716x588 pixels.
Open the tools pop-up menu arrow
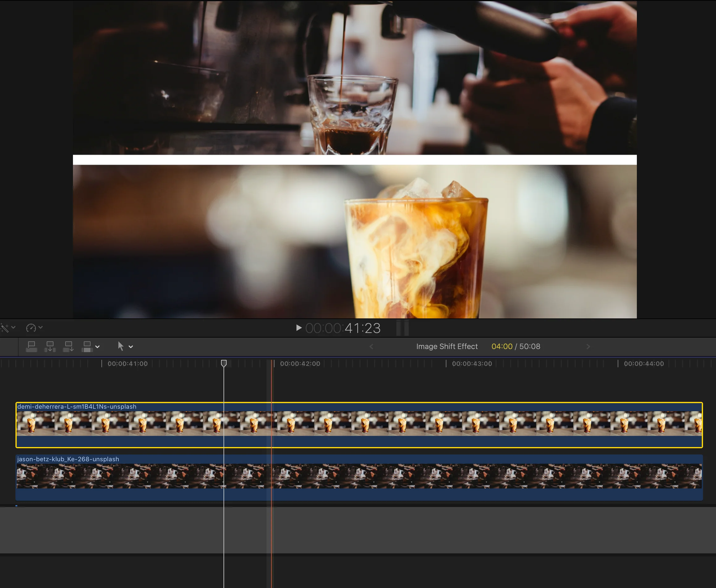(x=131, y=347)
